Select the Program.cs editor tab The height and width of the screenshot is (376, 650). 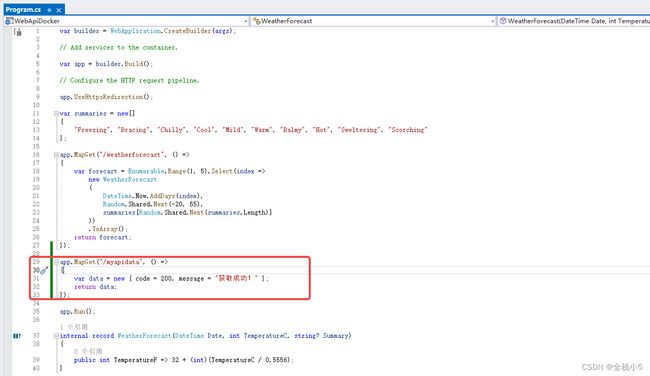(x=34, y=9)
